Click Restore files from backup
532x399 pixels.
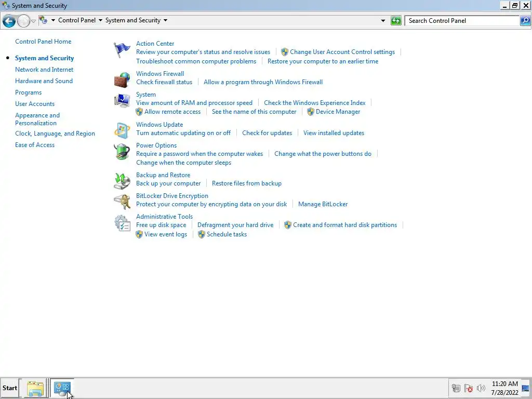247,183
